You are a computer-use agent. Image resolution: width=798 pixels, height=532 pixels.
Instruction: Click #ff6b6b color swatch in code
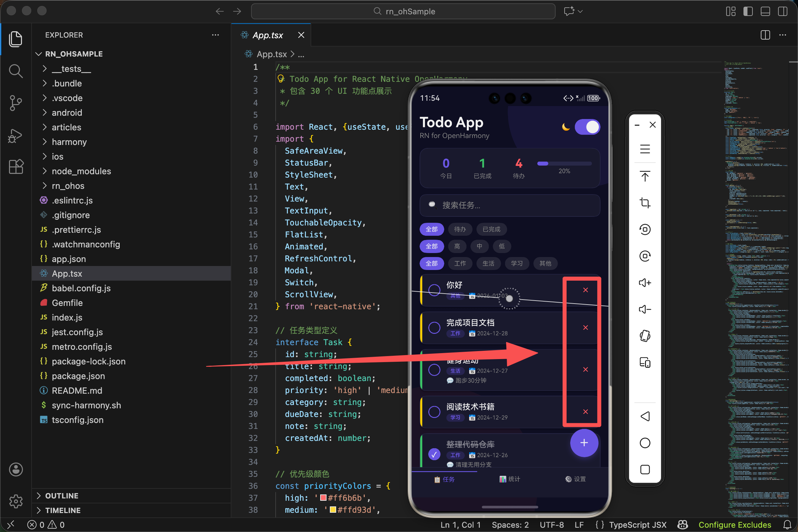(x=323, y=498)
